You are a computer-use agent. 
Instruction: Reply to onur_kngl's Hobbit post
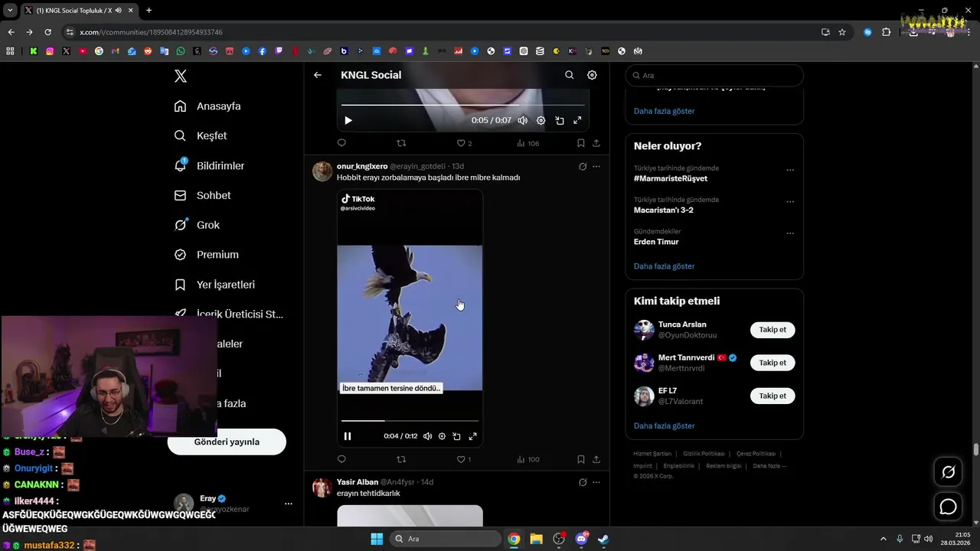(x=341, y=459)
